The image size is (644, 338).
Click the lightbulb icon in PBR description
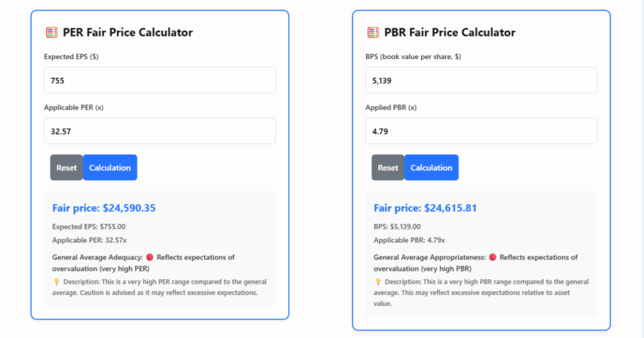coord(378,281)
